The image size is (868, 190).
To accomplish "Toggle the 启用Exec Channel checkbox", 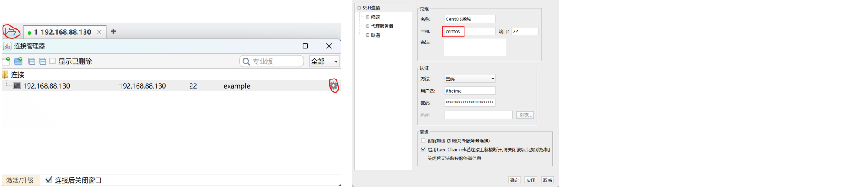I will 423,149.
